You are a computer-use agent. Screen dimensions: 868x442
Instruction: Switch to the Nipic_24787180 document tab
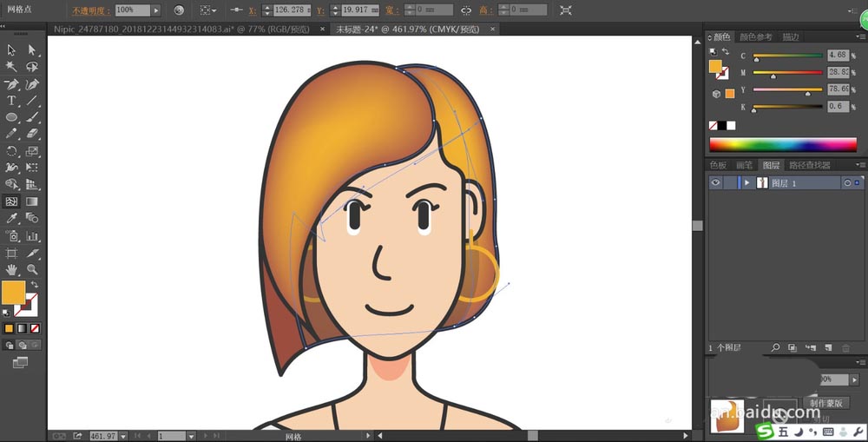click(181, 29)
